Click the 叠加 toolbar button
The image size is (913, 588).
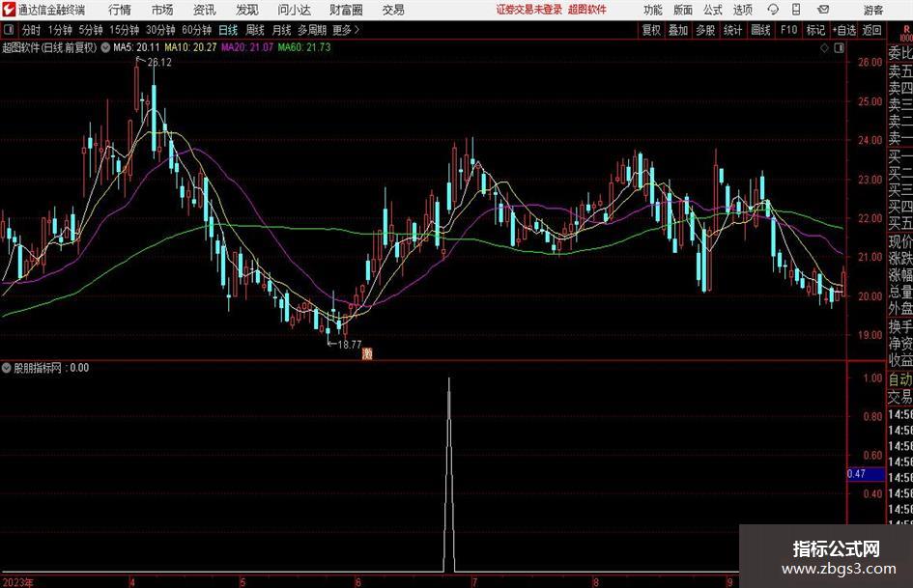pyautogui.click(x=678, y=30)
